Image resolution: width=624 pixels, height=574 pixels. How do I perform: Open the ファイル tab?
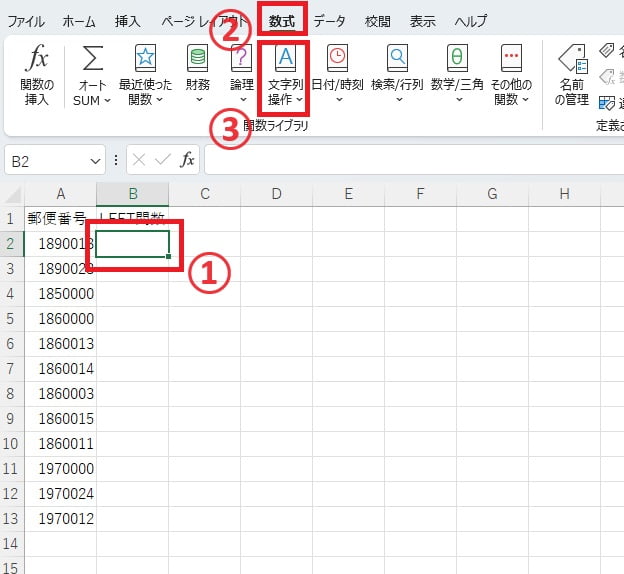click(26, 21)
